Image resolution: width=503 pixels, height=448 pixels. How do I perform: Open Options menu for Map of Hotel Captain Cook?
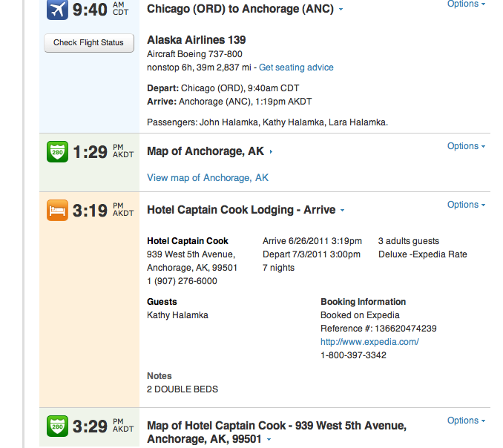pyautogui.click(x=466, y=421)
